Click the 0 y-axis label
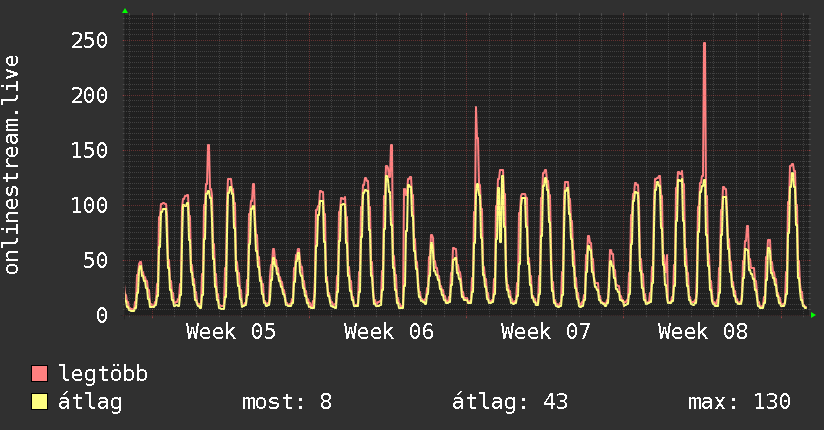Viewport: 824px width, 430px height. click(102, 315)
